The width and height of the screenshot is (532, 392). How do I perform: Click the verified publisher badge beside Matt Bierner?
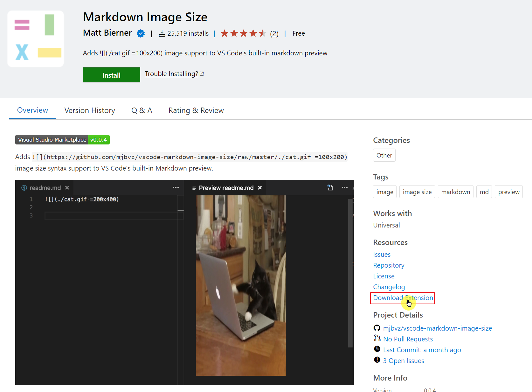point(141,33)
